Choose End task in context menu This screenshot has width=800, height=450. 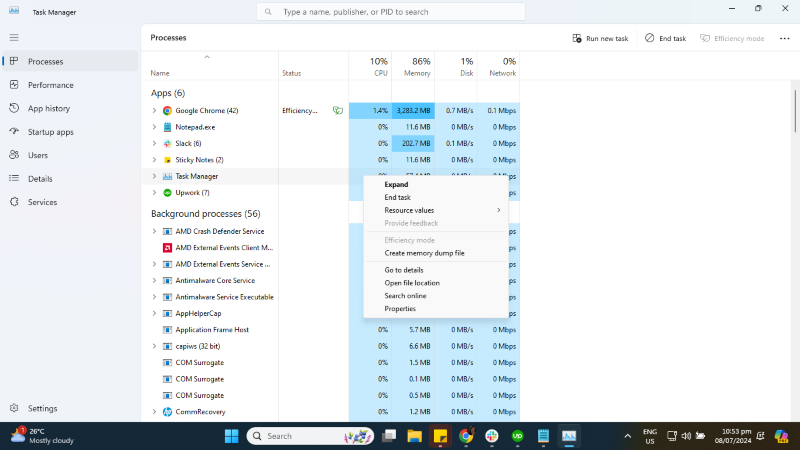[x=436, y=197]
